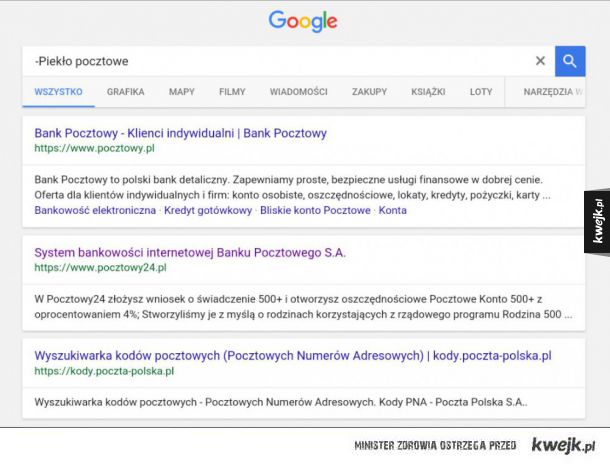Click the Google logo
The width and height of the screenshot is (610, 464).
point(303,21)
